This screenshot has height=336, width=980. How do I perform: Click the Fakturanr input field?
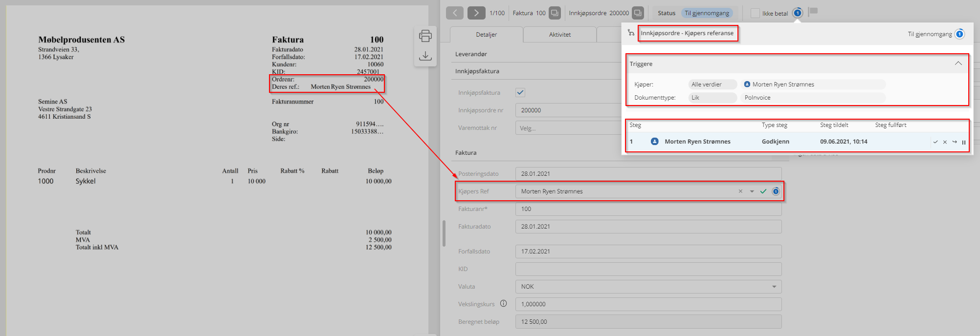[648, 209]
